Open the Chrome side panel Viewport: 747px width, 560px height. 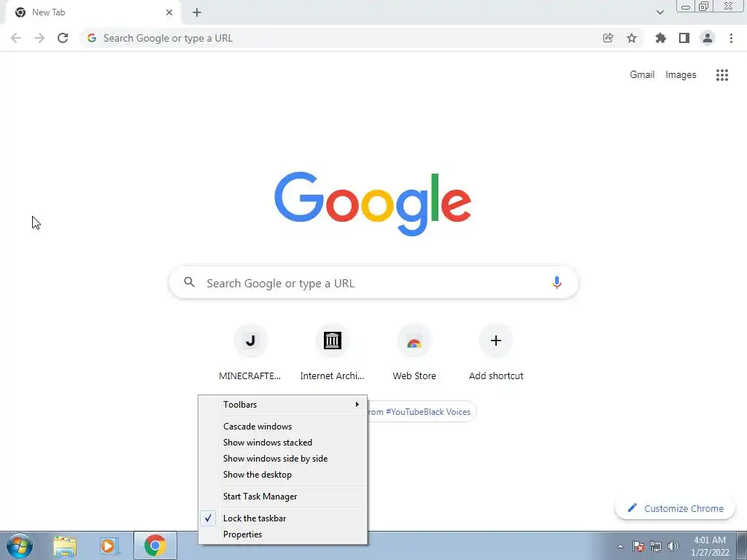tap(684, 38)
